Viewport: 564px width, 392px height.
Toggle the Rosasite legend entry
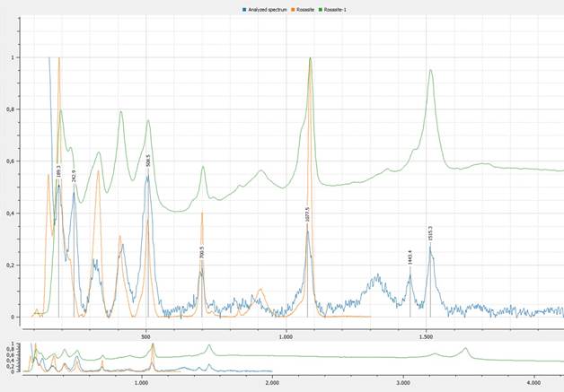click(303, 10)
